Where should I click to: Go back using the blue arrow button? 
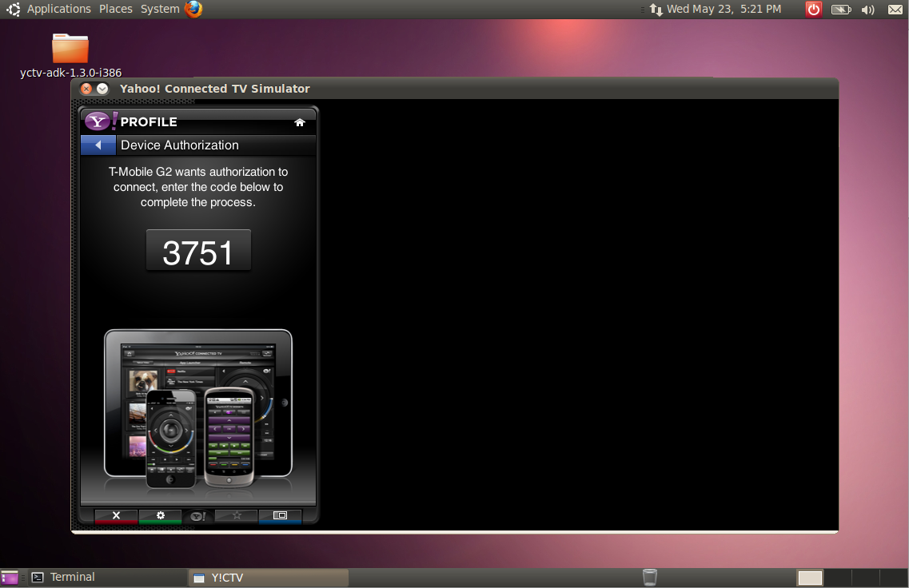coord(98,145)
